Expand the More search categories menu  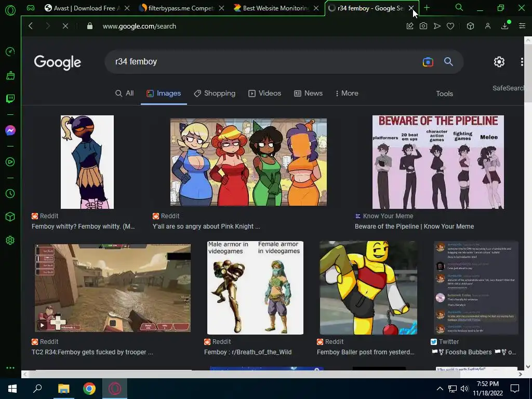tap(347, 94)
